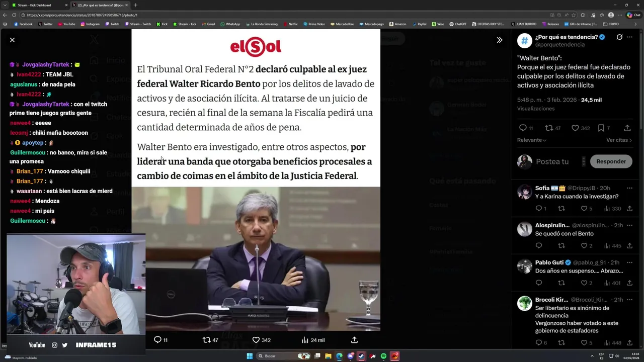Like the photo with heart icon below image

[x=256, y=340]
